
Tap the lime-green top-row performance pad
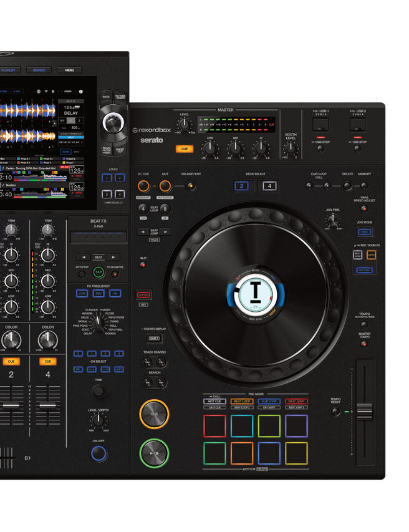tap(269, 426)
